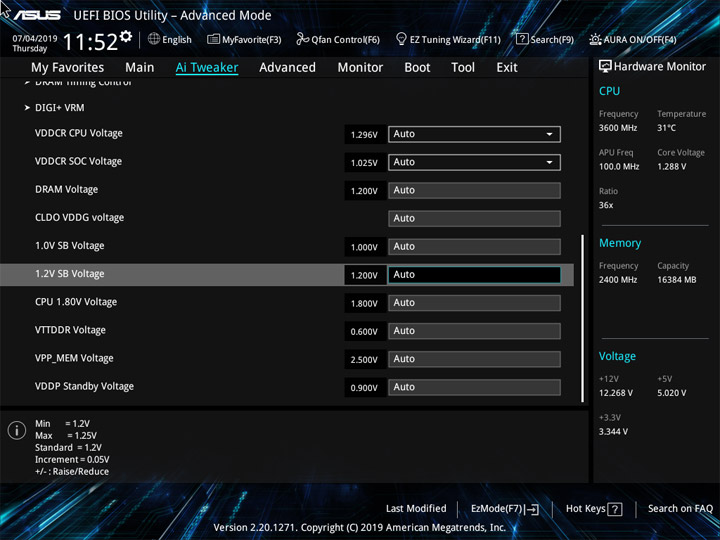Toggle AURA ON/OFF light icon
720x540 pixels.
tap(595, 39)
